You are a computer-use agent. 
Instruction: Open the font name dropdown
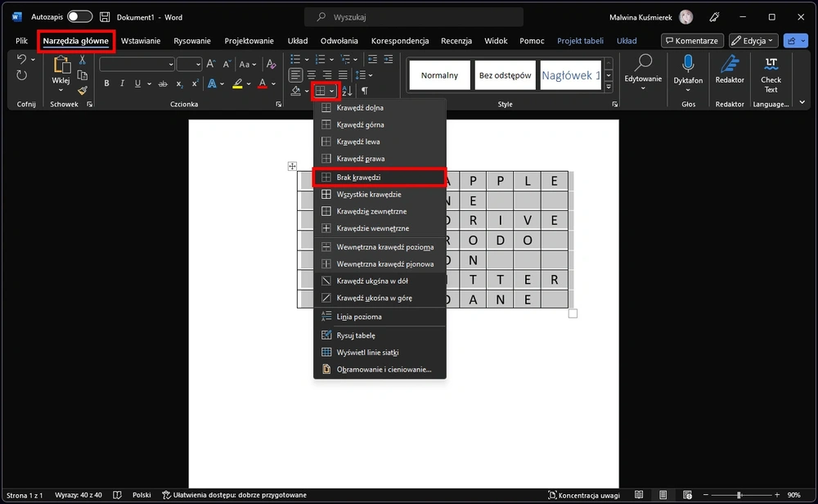(171, 65)
